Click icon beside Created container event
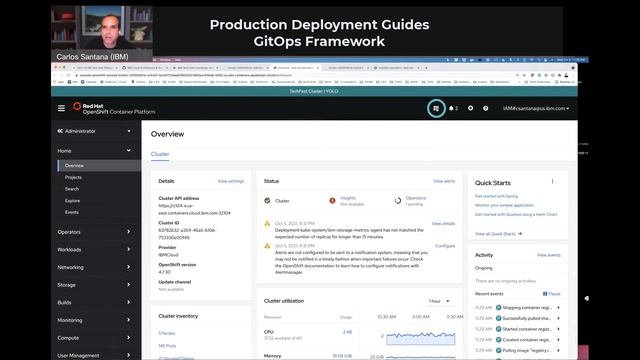This screenshot has width=640, height=360. [x=498, y=340]
